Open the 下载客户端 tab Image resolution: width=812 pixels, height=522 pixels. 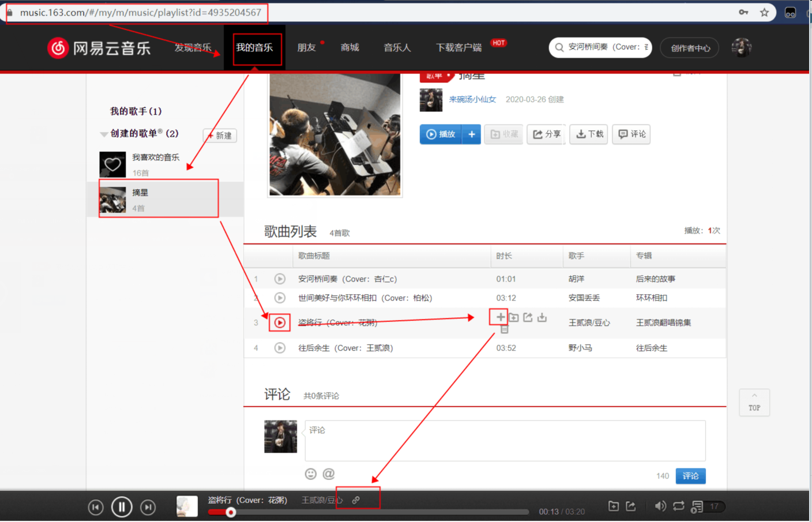[459, 47]
